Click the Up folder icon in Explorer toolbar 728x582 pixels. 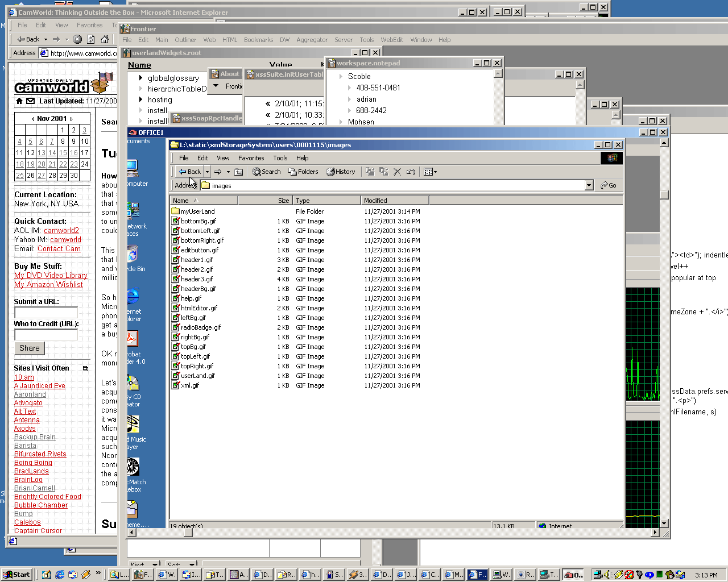click(x=239, y=172)
